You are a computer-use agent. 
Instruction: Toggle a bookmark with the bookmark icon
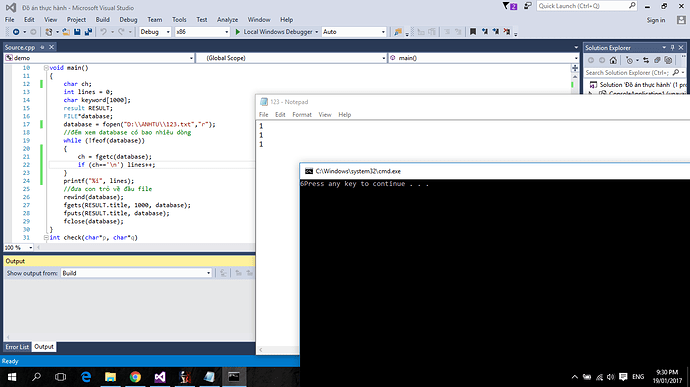pos(473,32)
